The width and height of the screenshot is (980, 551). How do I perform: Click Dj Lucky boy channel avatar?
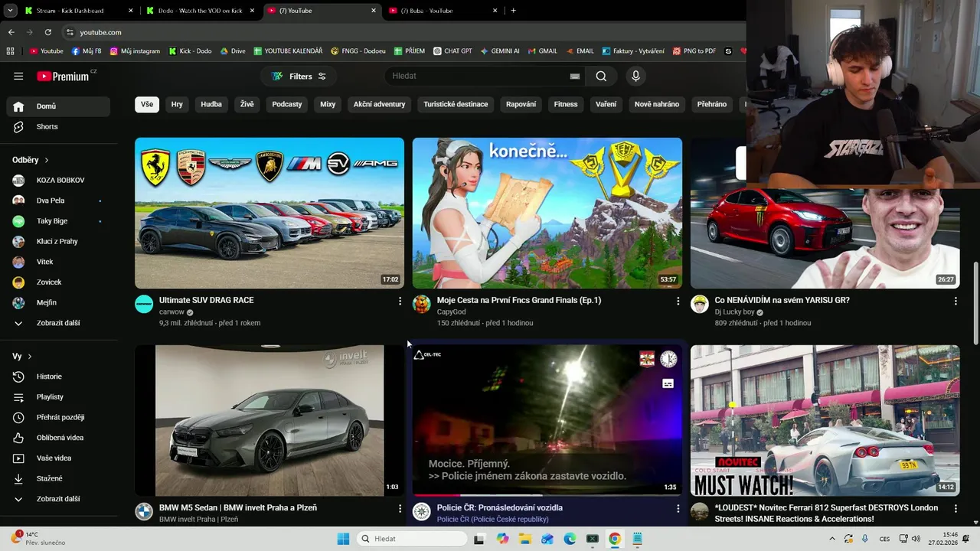(700, 304)
